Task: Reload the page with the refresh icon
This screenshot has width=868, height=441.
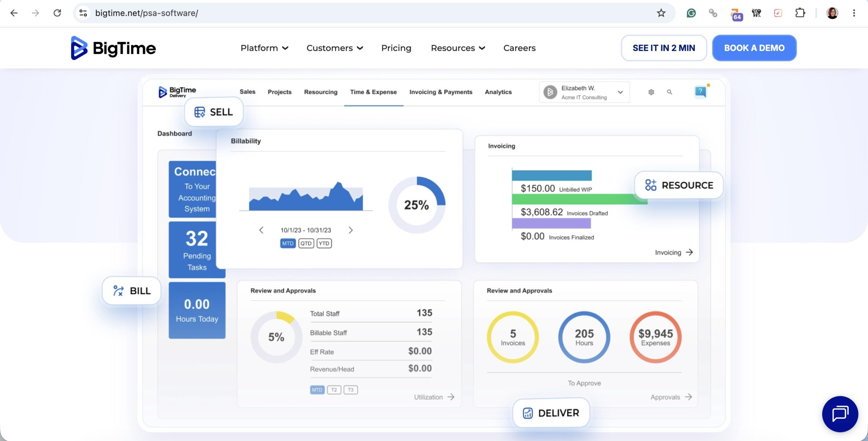Action: 57,13
